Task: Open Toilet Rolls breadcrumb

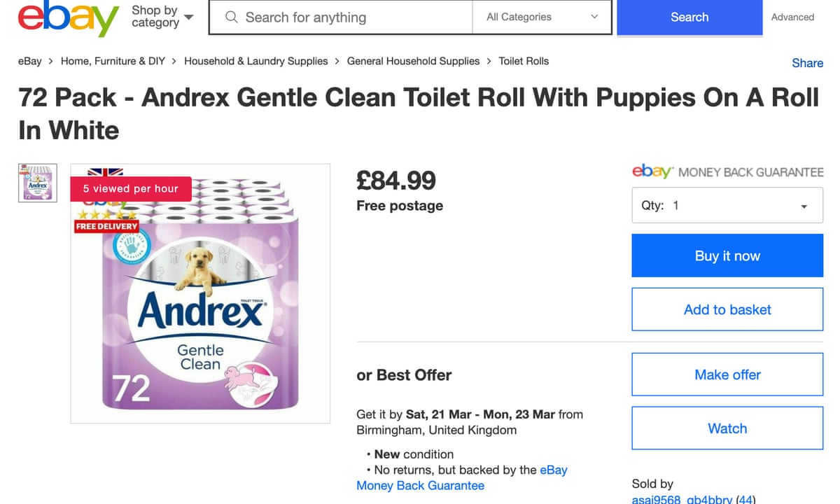Action: click(524, 61)
